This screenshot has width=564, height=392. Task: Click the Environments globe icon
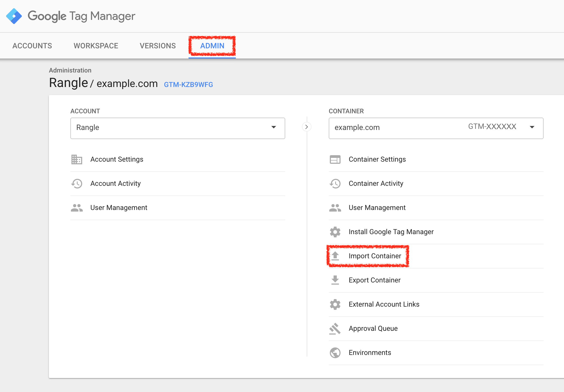pyautogui.click(x=335, y=353)
